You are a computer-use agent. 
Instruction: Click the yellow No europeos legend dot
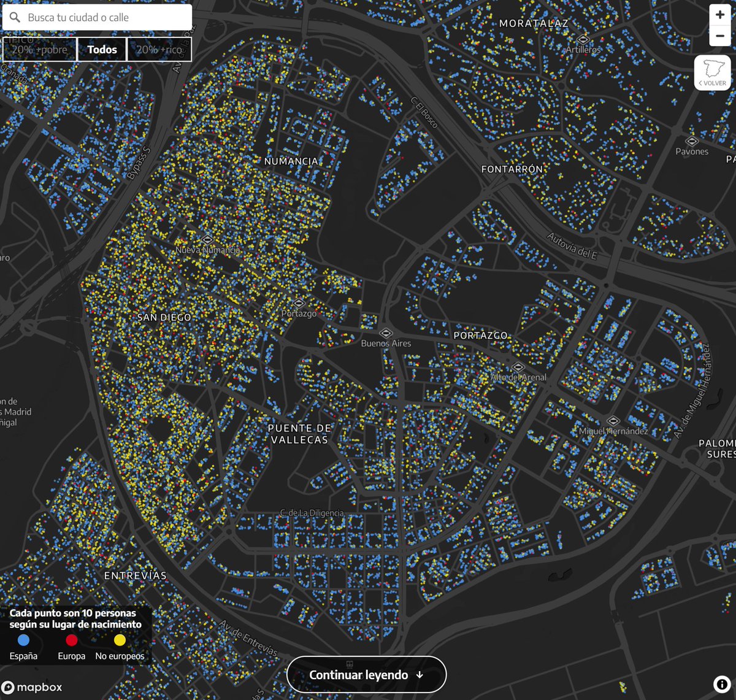[120, 640]
